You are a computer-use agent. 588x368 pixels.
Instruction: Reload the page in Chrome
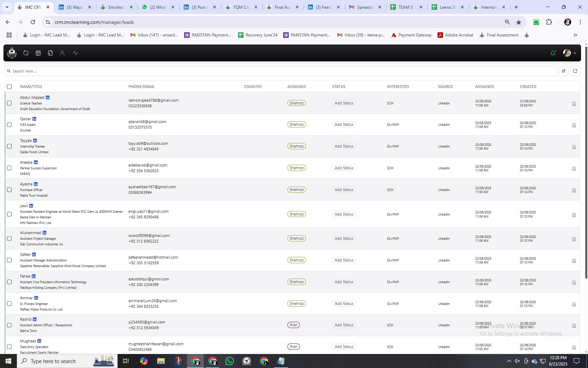pyautogui.click(x=33, y=22)
